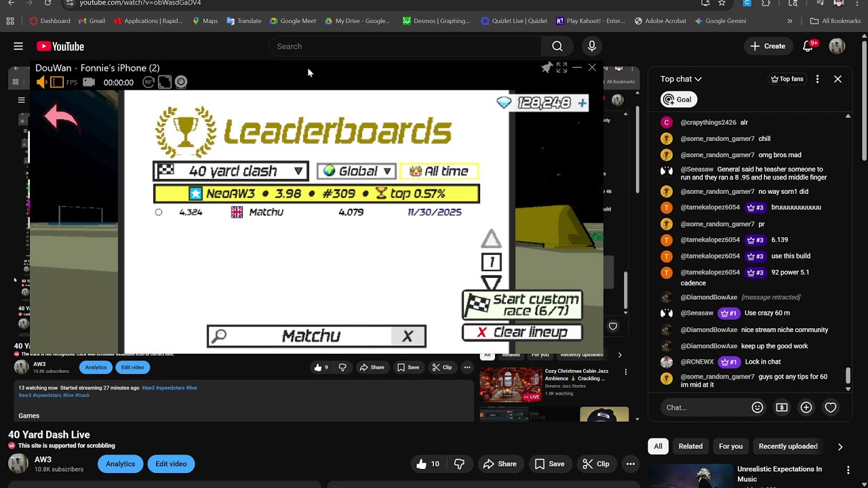Expand the 40 yard dash event dropdown
The width and height of the screenshot is (868, 488).
point(231,171)
